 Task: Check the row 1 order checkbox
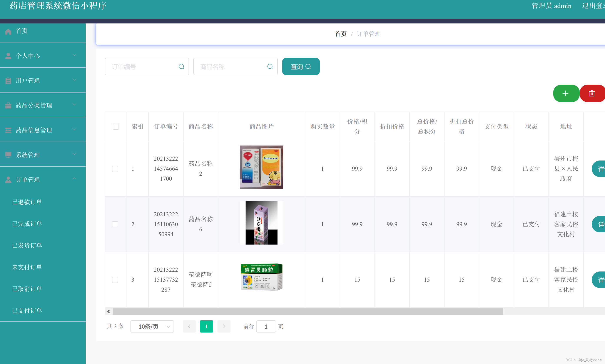pyautogui.click(x=115, y=169)
